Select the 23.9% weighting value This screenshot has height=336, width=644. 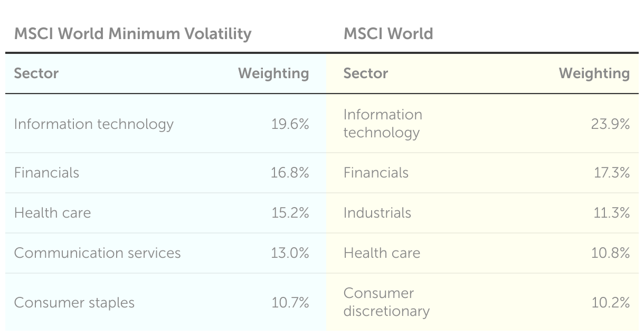611,124
